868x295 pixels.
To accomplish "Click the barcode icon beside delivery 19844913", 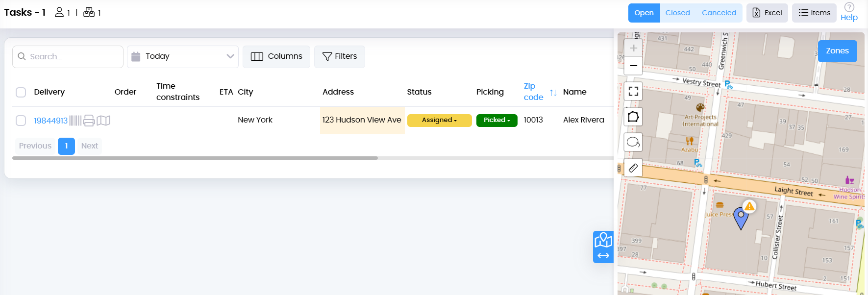I will click(x=75, y=121).
